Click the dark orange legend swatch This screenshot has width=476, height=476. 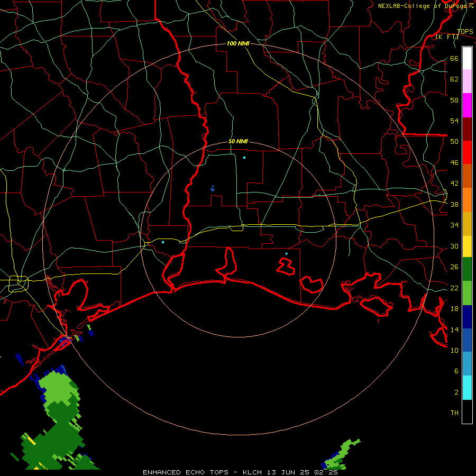click(x=467, y=176)
